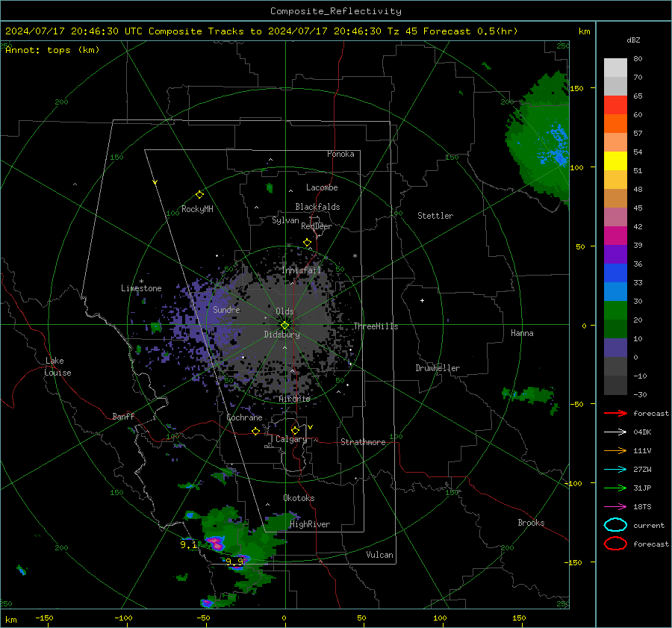Click the 9.1 storm top annotation

click(188, 545)
